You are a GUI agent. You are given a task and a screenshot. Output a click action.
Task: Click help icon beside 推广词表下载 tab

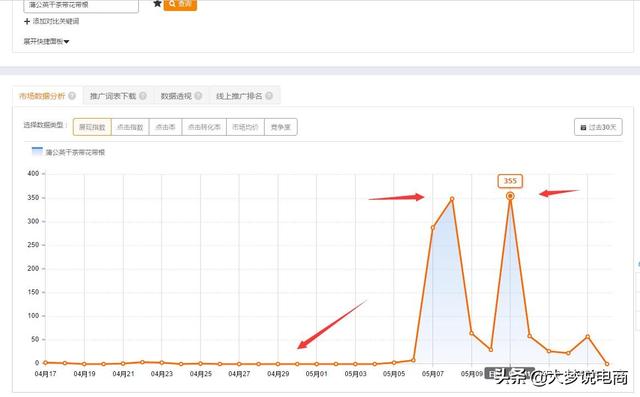click(143, 96)
